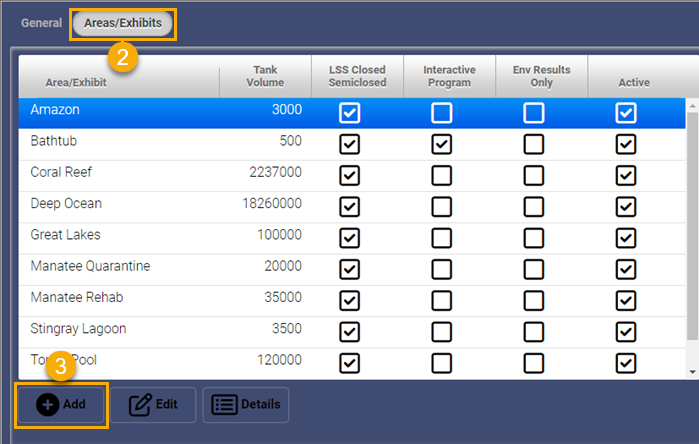The height and width of the screenshot is (444, 699).
Task: Toggle Interactive Program checkbox for Bathtub
Action: [x=441, y=145]
